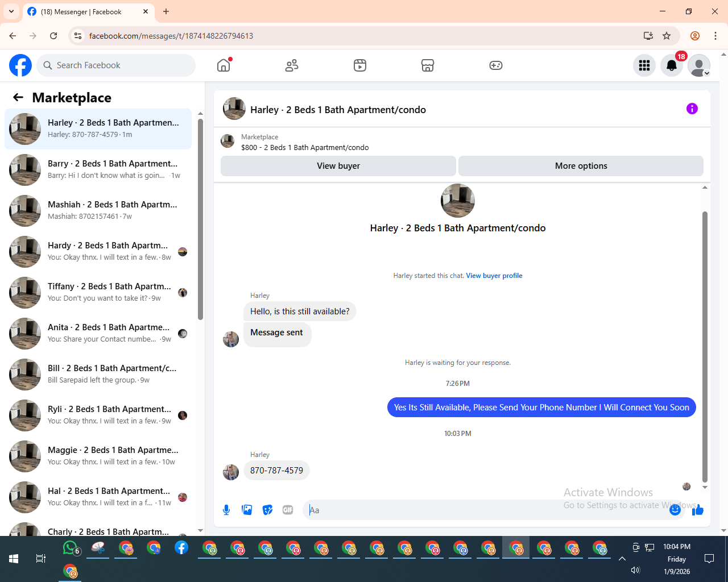Open the Facebook menu grid icon
728x582 pixels.
644,65
